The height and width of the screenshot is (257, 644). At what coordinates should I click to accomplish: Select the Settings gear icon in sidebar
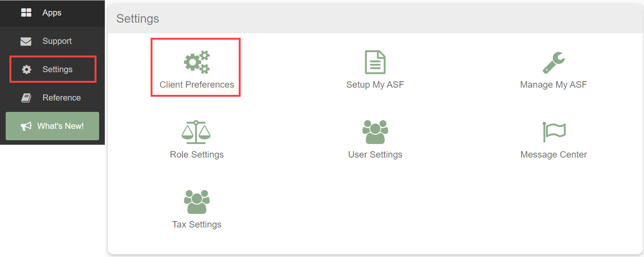[x=26, y=70]
